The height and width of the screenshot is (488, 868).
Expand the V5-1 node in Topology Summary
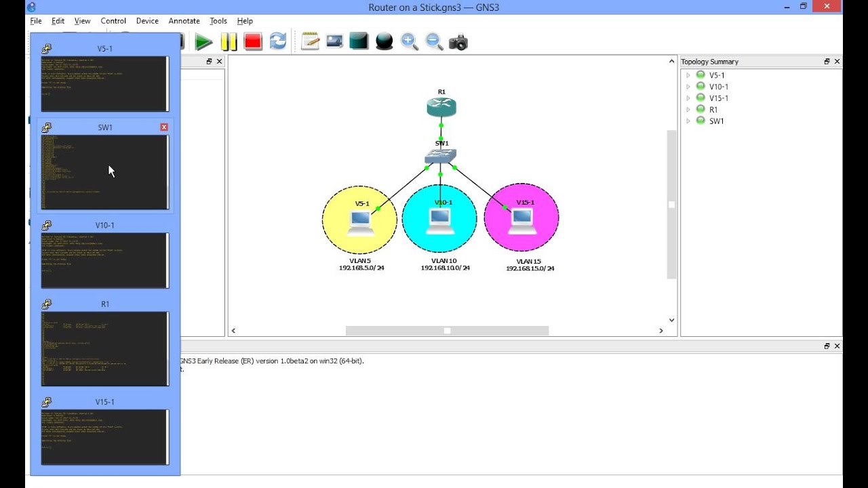point(688,75)
